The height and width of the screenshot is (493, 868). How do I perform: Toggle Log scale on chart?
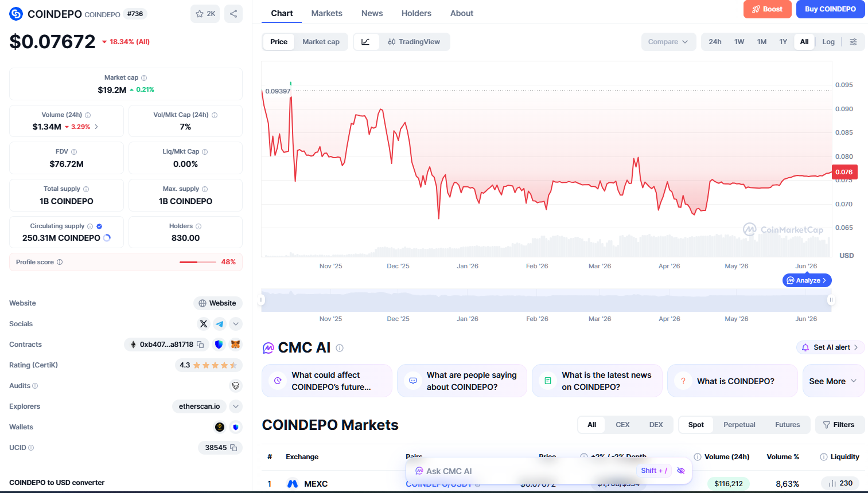pos(828,42)
